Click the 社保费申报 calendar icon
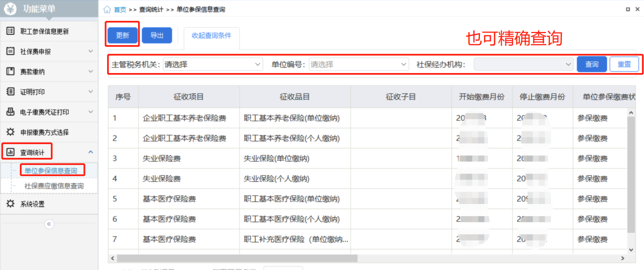 pos(10,51)
